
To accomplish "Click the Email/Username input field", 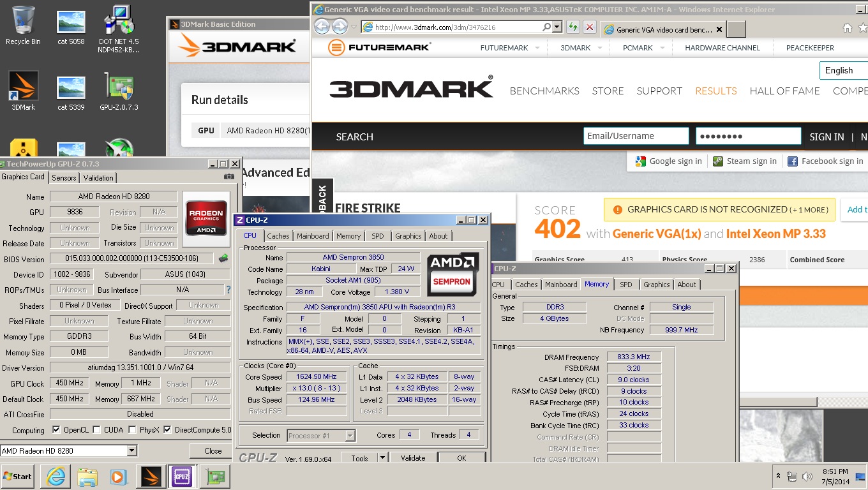I will point(636,136).
